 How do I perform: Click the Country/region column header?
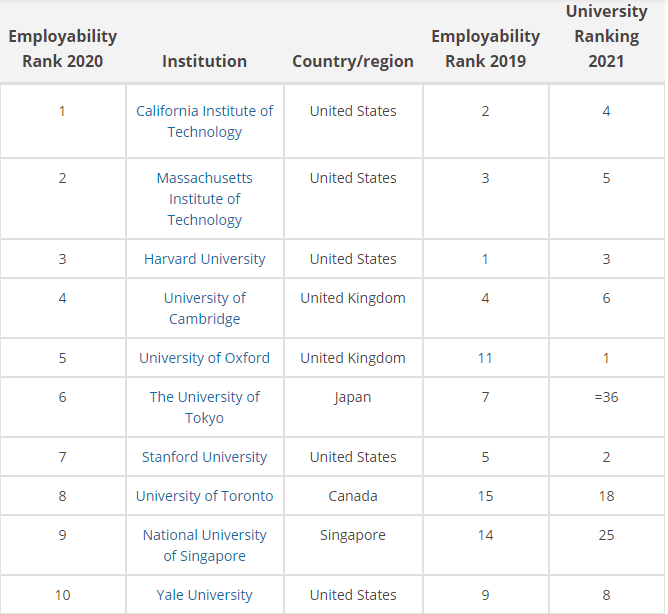[x=353, y=61]
